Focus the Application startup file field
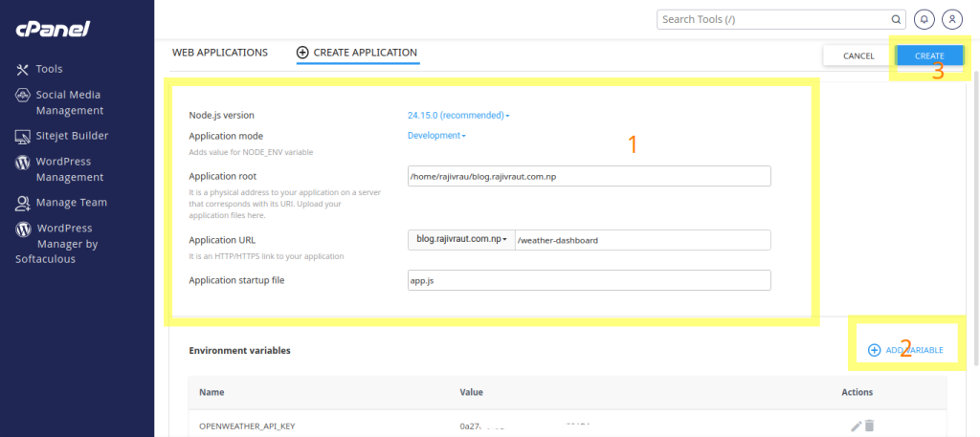980x437 pixels. [589, 280]
